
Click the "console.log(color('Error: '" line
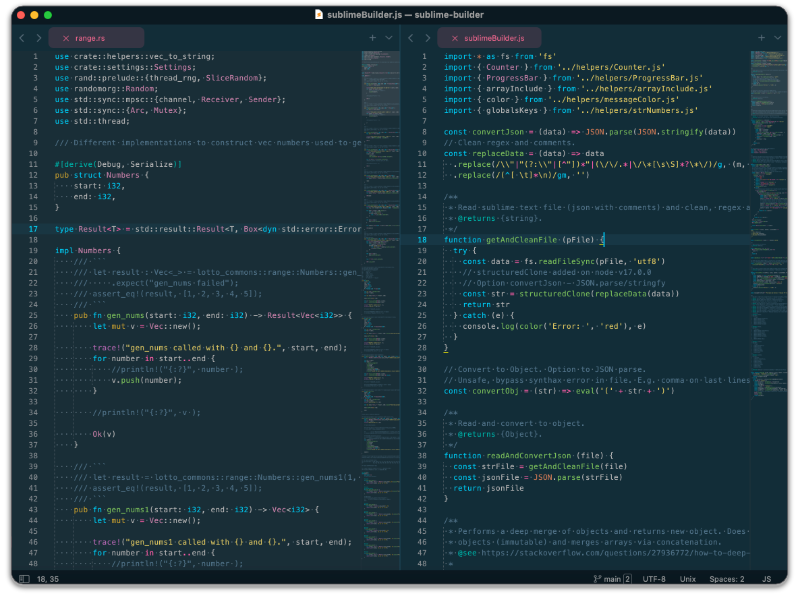tap(554, 327)
